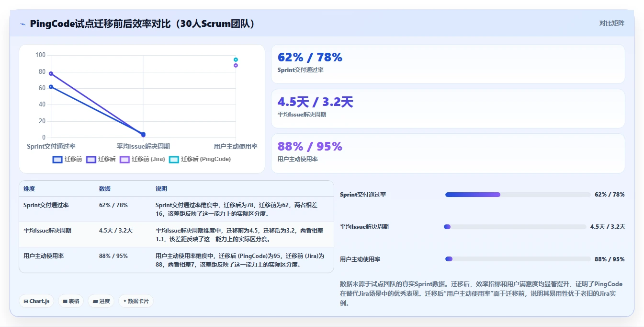Click the Sprint交付通过率 table row label
This screenshot has width=644, height=327.
[x=46, y=205]
